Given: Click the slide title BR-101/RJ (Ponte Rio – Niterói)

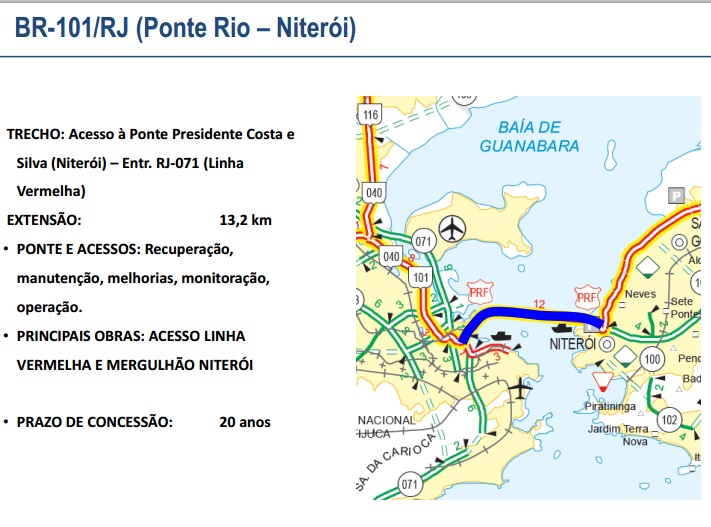Looking at the screenshot, I should coord(185,28).
